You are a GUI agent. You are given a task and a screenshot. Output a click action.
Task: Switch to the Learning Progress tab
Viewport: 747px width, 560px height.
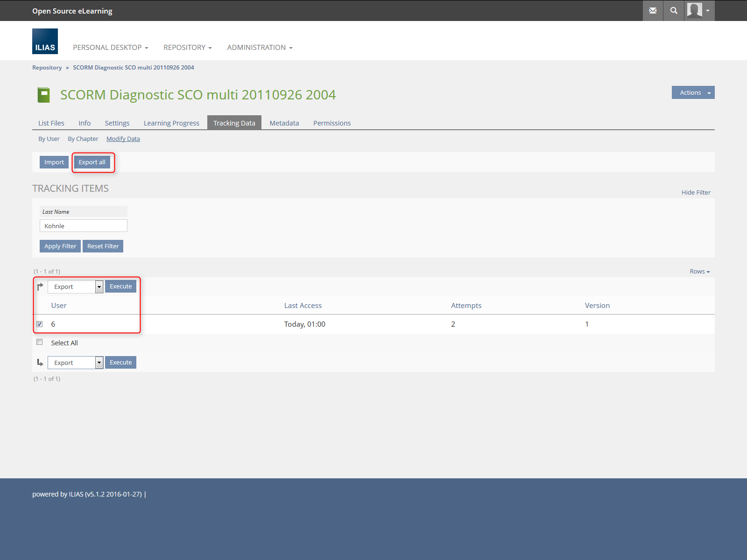(171, 123)
